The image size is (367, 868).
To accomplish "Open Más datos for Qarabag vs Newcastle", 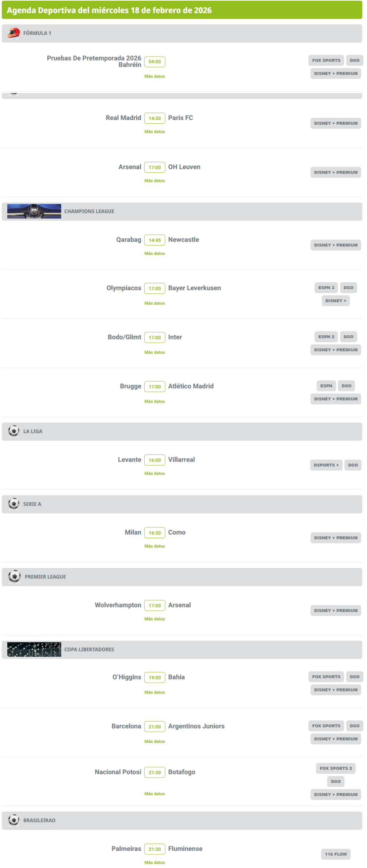I will 155,254.
